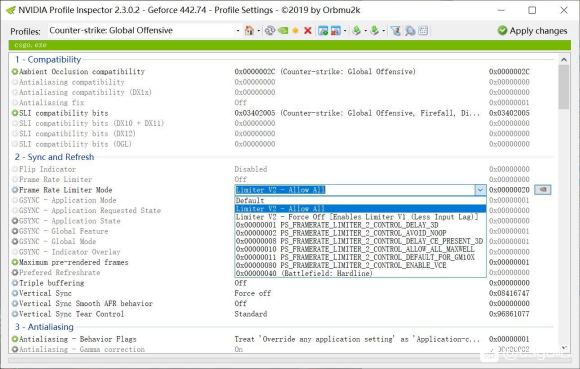
Task: Choose Default in limiter mode list
Action: (360, 200)
